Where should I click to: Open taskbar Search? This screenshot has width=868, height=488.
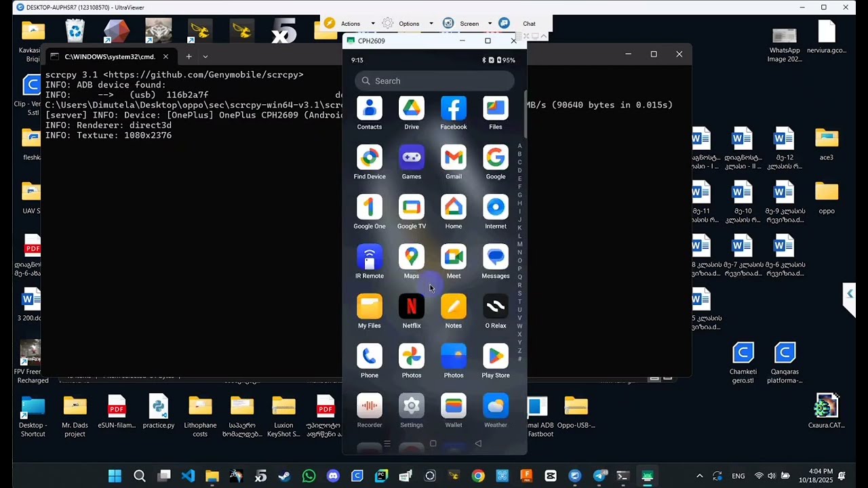(x=140, y=476)
